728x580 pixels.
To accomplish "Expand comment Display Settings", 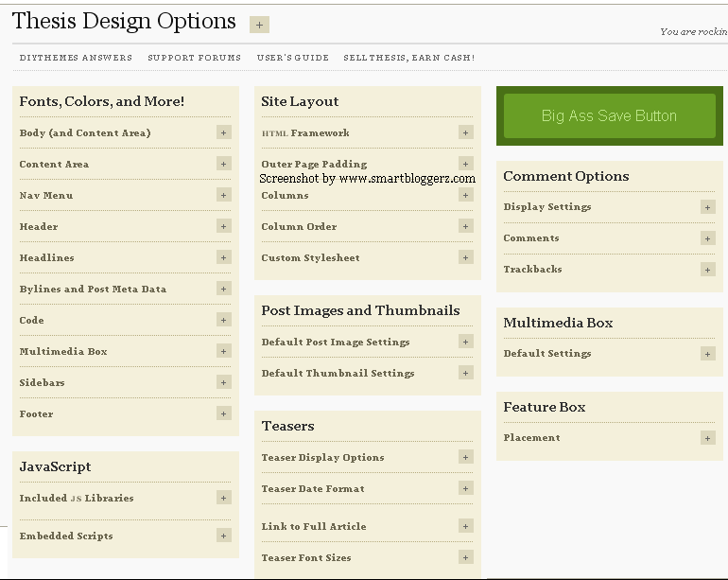I will [x=707, y=207].
